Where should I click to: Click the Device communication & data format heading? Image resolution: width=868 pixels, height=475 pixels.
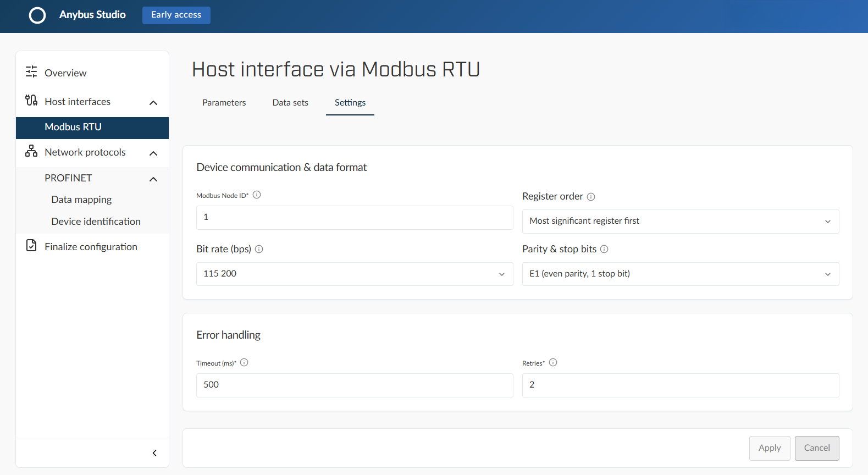[x=281, y=167]
